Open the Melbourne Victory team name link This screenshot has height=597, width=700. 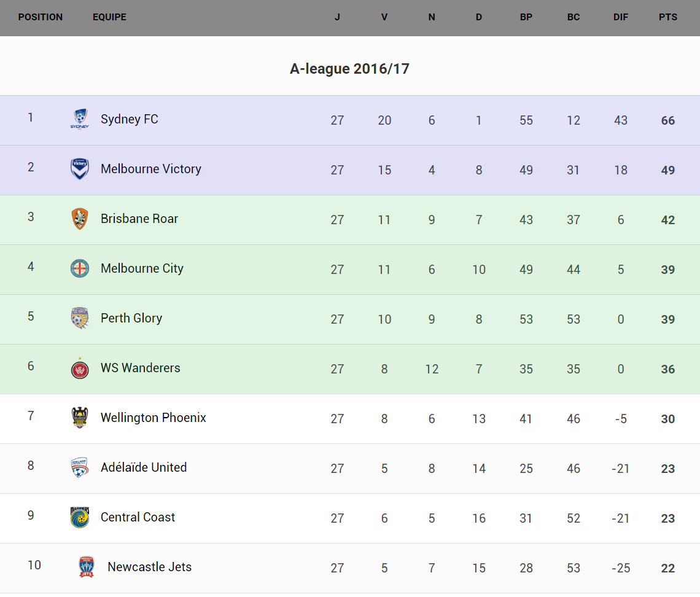pos(151,169)
